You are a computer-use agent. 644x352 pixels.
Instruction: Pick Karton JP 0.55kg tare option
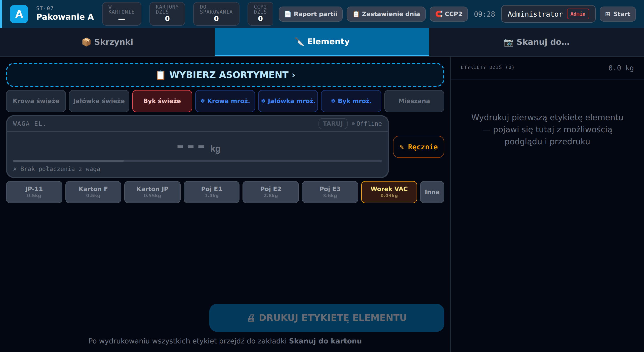152,192
